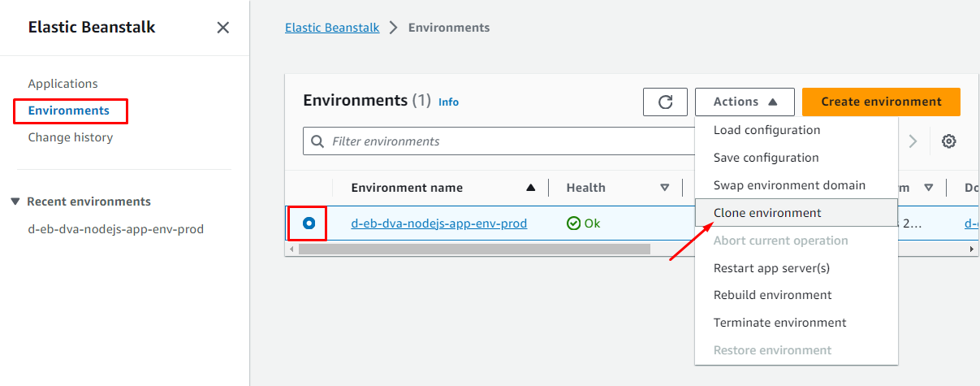980x386 pixels.
Task: Choose Clone environment from Actions menu
Action: point(766,213)
